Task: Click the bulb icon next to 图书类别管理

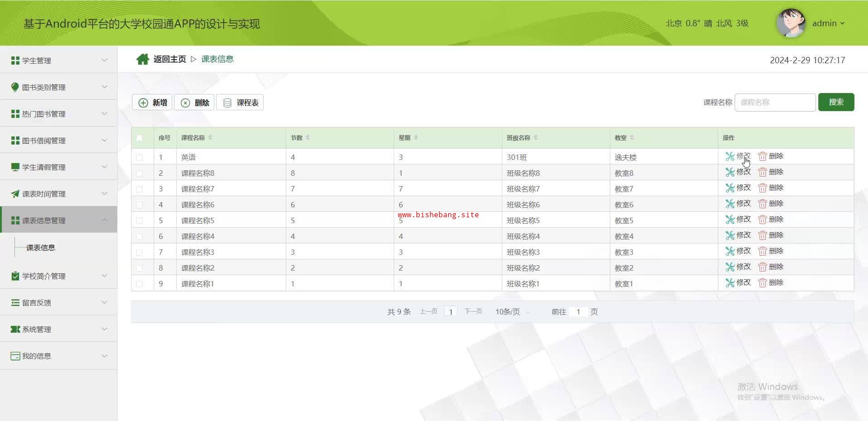Action: (x=15, y=87)
